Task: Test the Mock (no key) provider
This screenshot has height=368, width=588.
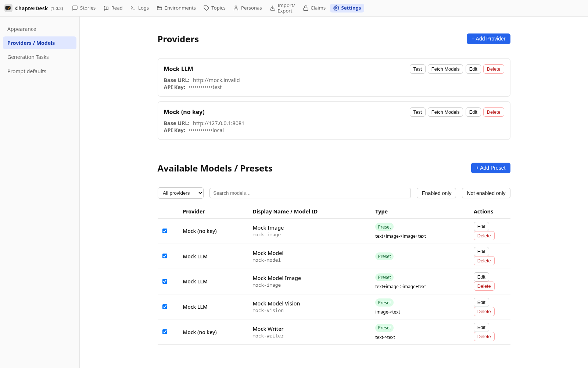Action: [417, 112]
